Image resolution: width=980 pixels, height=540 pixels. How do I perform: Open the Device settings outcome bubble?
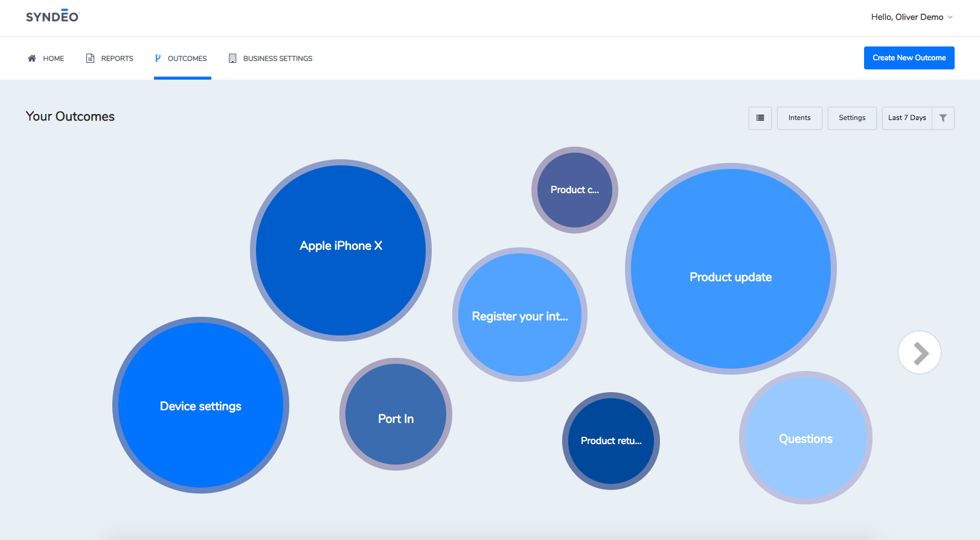(200, 405)
